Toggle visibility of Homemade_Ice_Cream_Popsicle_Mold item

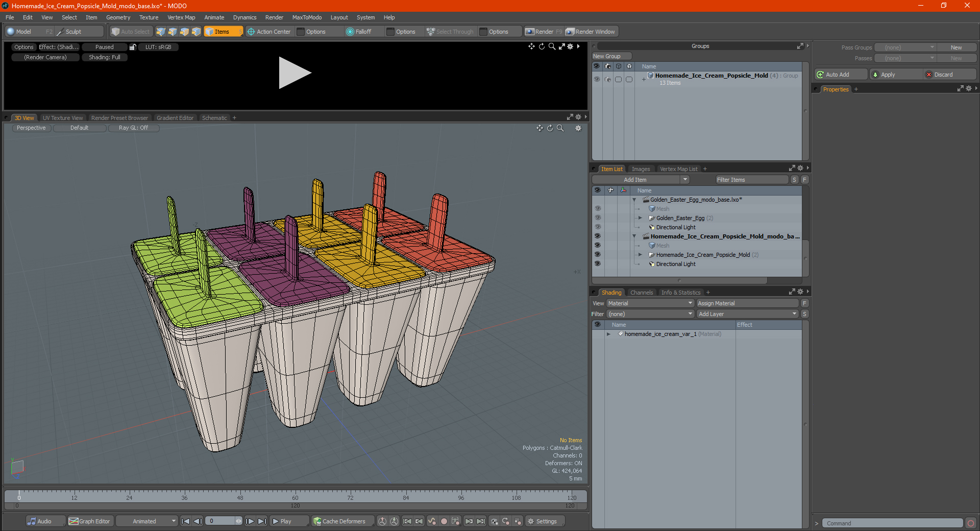click(598, 255)
